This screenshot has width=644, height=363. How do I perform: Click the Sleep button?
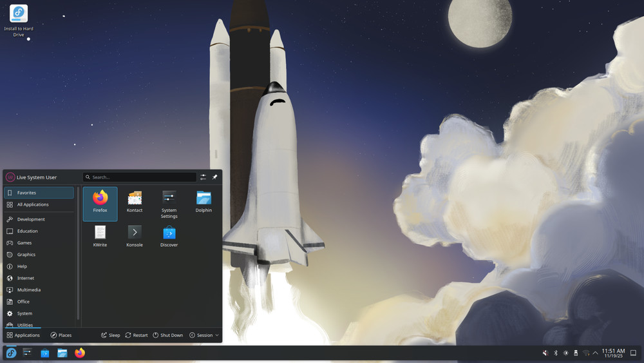coord(111,335)
